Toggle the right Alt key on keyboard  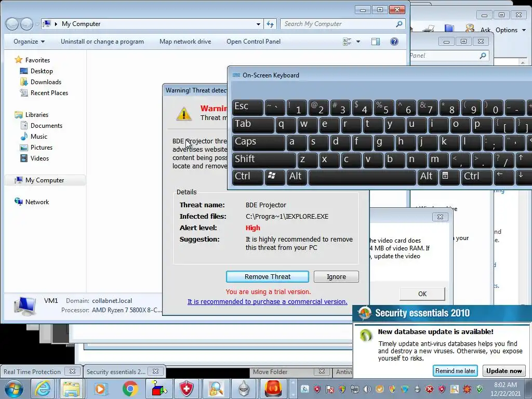pyautogui.click(x=428, y=177)
